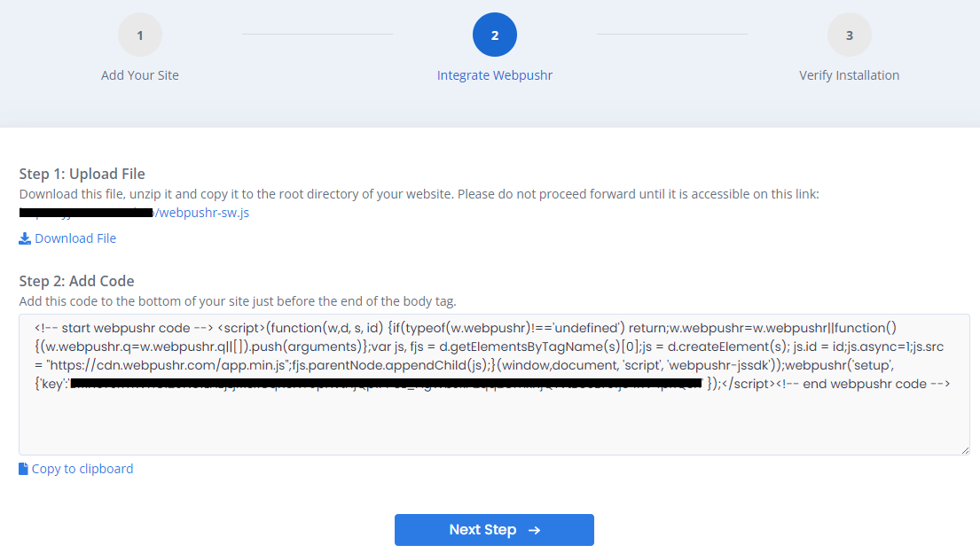Click the clipboard document icon
Viewport: 980px width, 553px height.
[23, 469]
